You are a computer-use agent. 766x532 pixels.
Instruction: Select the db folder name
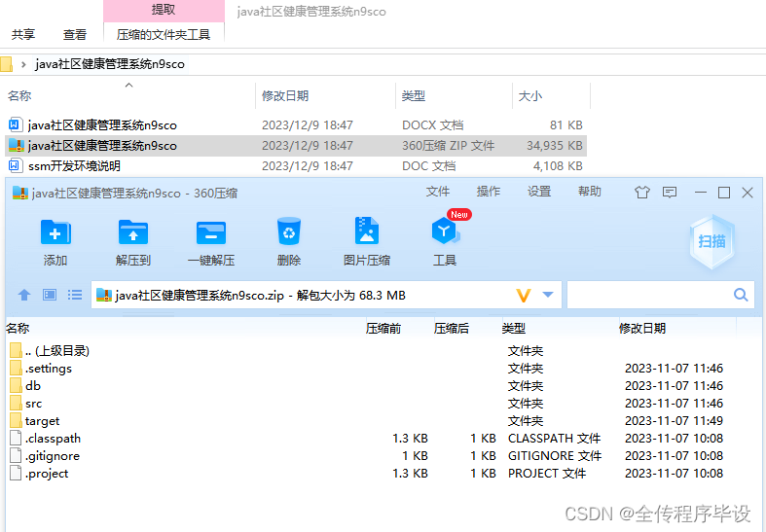tap(33, 385)
